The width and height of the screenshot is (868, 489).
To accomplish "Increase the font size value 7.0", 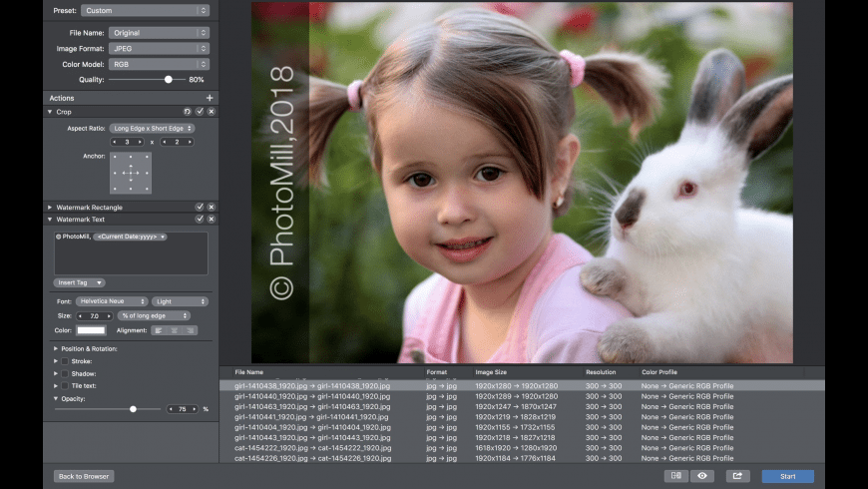I will (x=109, y=316).
